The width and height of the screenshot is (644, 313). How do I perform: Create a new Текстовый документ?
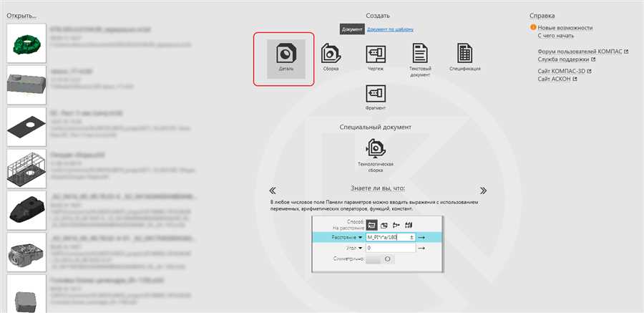pyautogui.click(x=420, y=59)
